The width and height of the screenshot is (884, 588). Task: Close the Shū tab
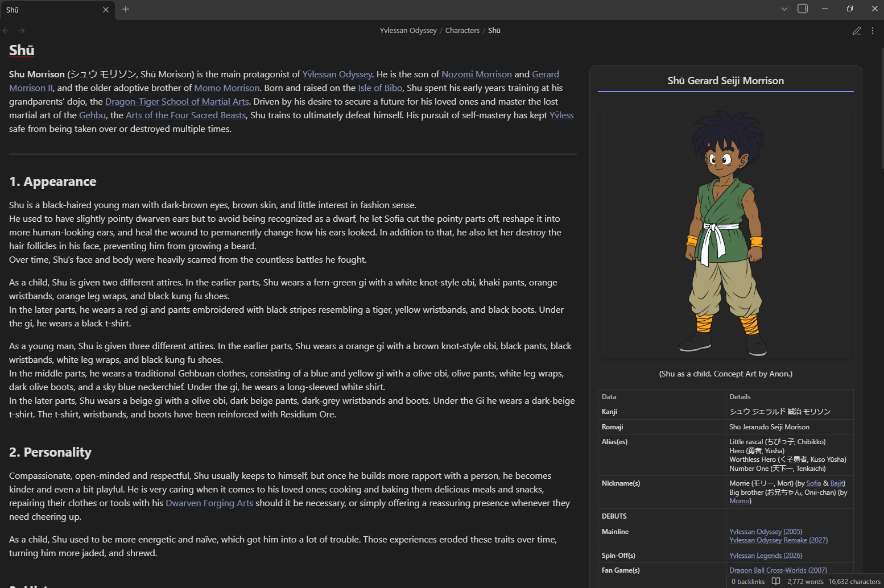[x=106, y=10]
